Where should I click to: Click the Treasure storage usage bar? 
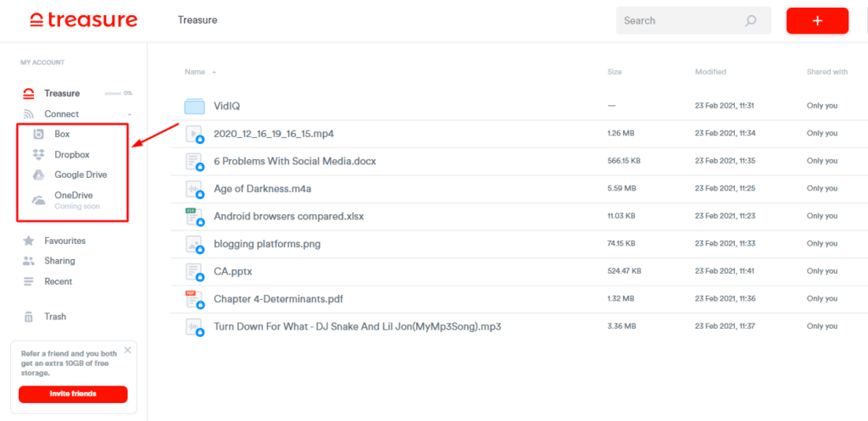tap(113, 93)
